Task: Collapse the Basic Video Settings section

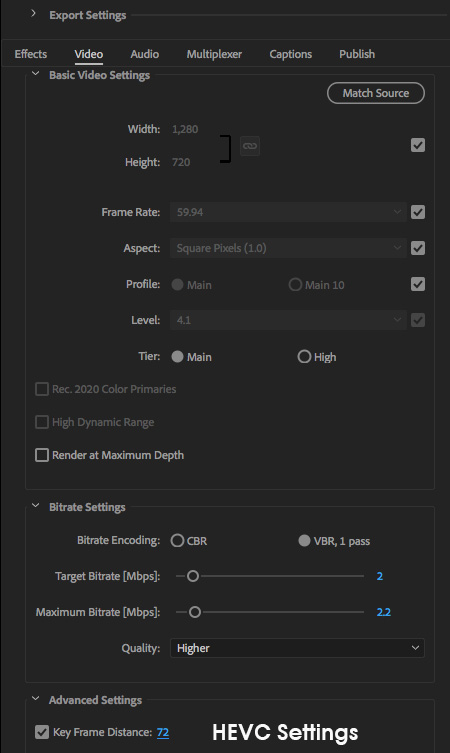Action: click(x=36, y=74)
